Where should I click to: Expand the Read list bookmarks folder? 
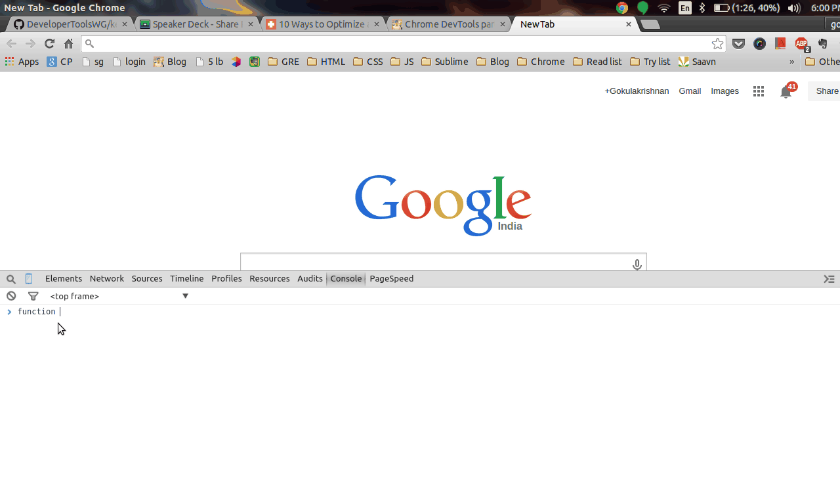click(x=597, y=62)
